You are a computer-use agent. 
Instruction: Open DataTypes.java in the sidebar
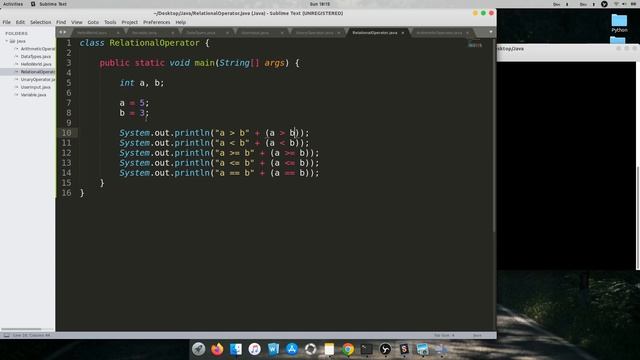[36, 56]
